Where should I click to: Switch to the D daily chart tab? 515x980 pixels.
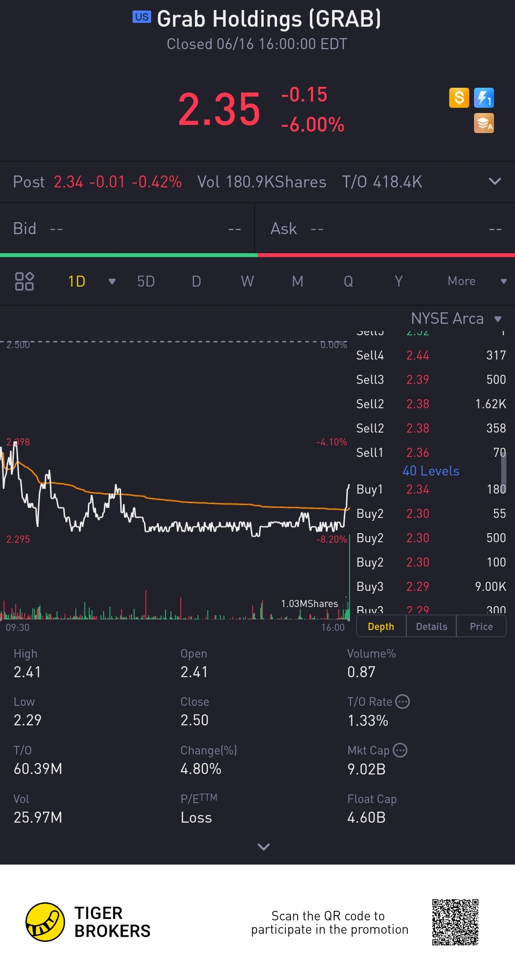(196, 281)
